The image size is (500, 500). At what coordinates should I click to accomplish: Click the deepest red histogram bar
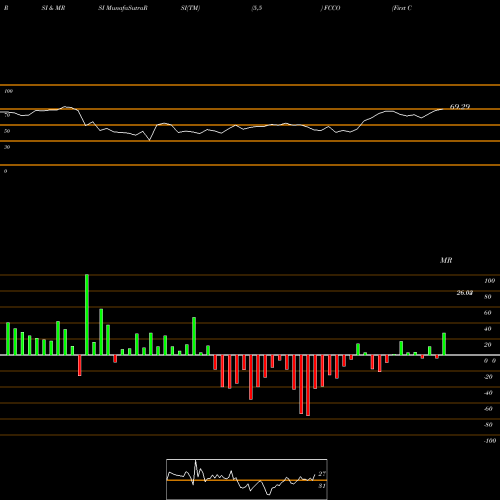click(x=308, y=385)
